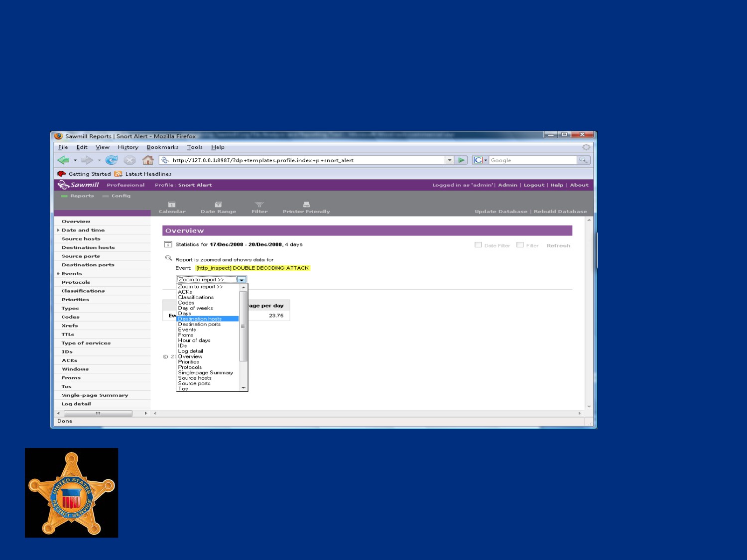Toggle the Filter checkbox next to Refresh
This screenshot has width=747, height=560.
[520, 245]
